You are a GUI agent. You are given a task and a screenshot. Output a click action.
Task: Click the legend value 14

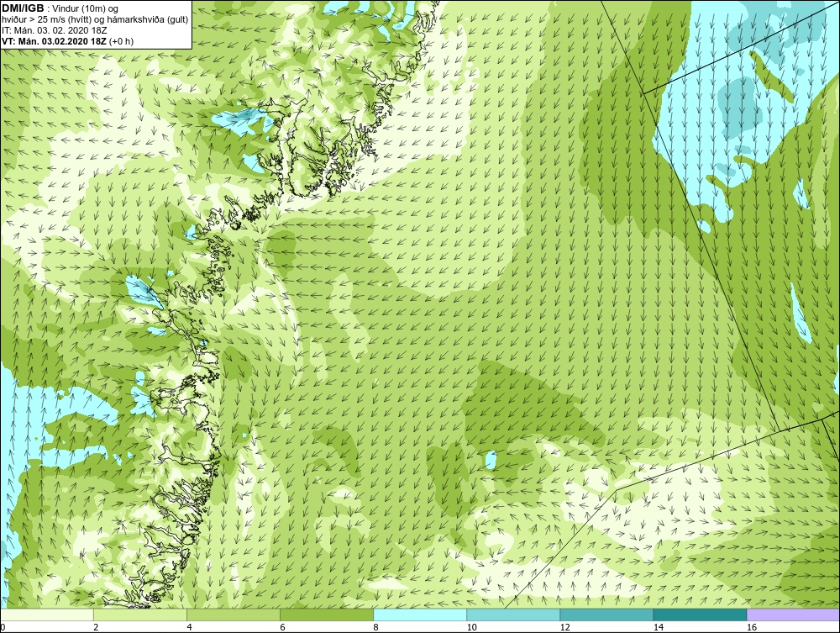tap(659, 627)
